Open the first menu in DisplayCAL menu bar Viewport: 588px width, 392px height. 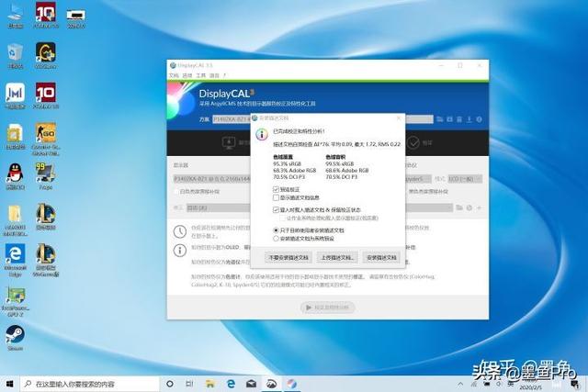point(174,75)
